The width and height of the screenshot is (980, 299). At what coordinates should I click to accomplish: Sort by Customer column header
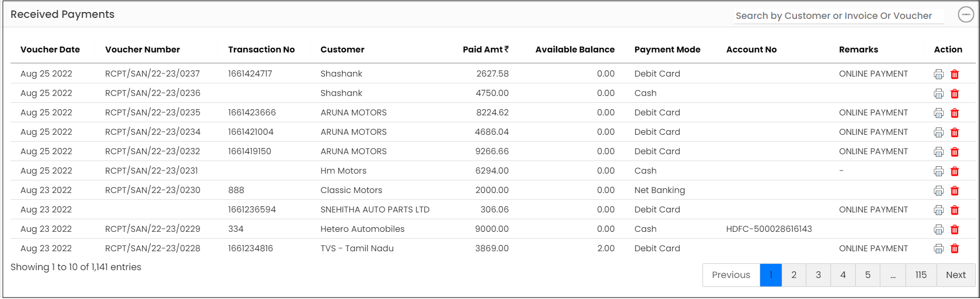(343, 49)
